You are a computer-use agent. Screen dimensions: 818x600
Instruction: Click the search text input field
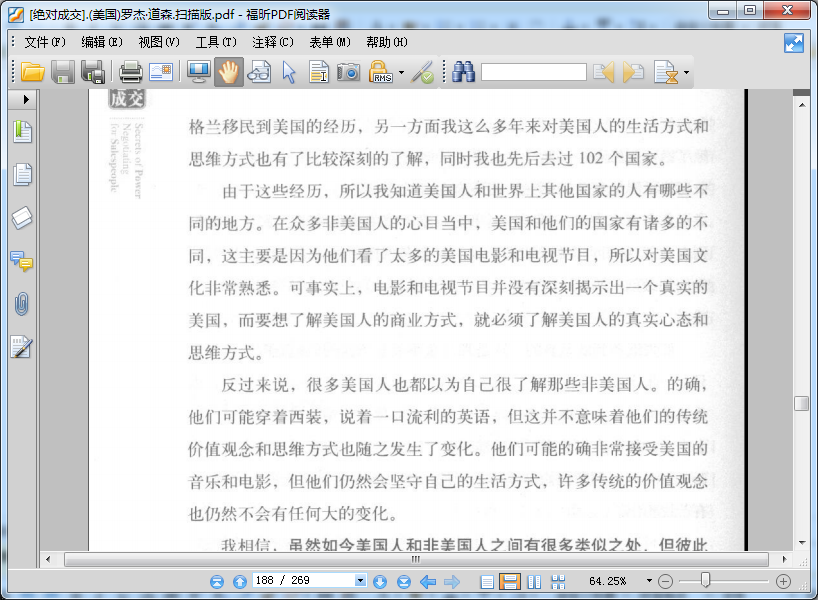click(534, 73)
